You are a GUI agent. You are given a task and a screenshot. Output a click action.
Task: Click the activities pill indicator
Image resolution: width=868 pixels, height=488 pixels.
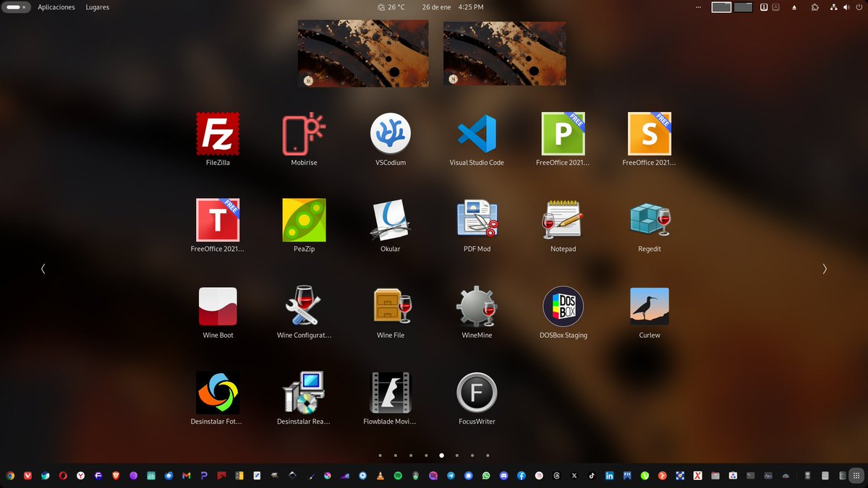(x=16, y=7)
